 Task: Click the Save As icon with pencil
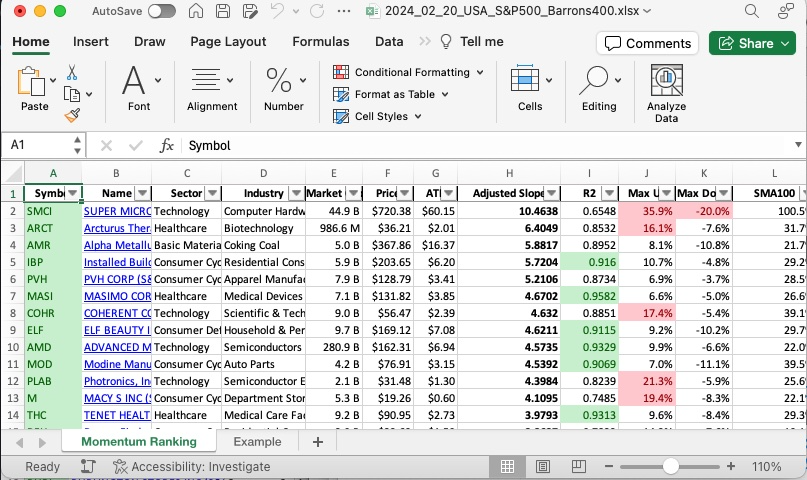pos(250,11)
